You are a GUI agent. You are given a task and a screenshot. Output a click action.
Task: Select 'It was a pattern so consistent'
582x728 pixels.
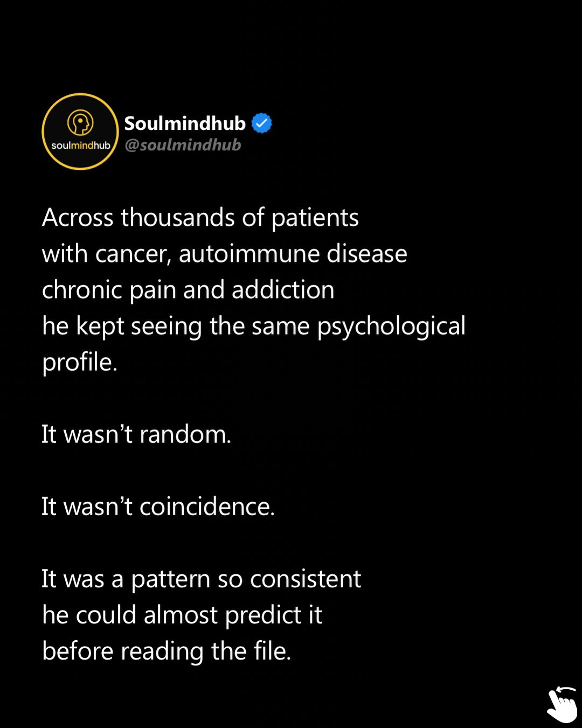(201, 580)
